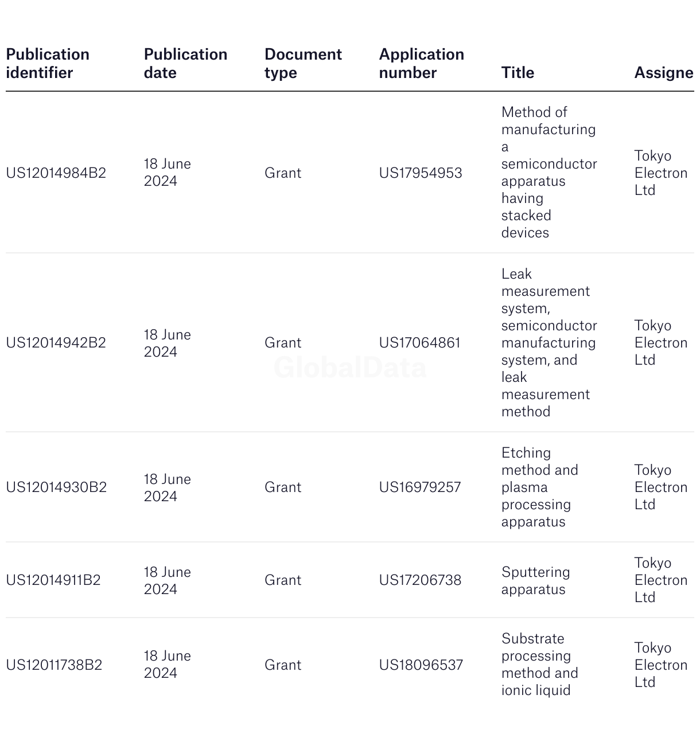The height and width of the screenshot is (734, 700).
Task: Click publication identifier US12014911B2
Action: click(x=53, y=580)
